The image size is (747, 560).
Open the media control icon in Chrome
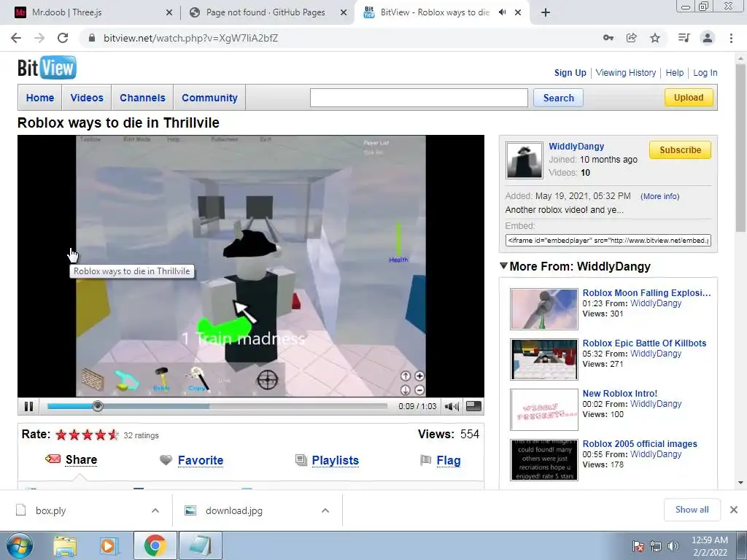684,38
